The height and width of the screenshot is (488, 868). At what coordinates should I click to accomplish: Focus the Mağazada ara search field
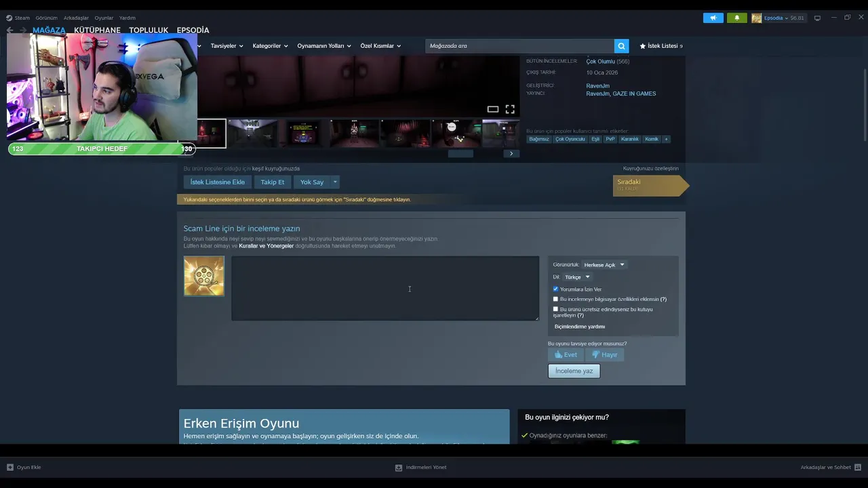pyautogui.click(x=519, y=46)
